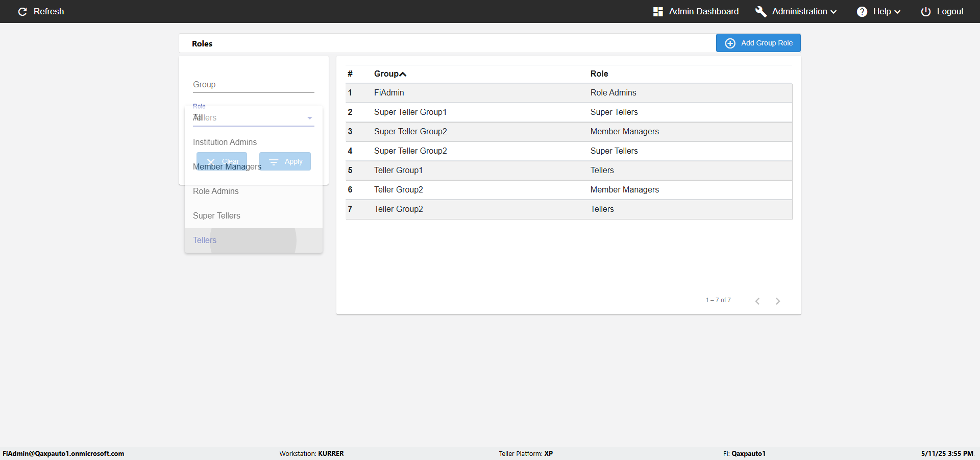Select Teller Group1 cell

coord(398,170)
